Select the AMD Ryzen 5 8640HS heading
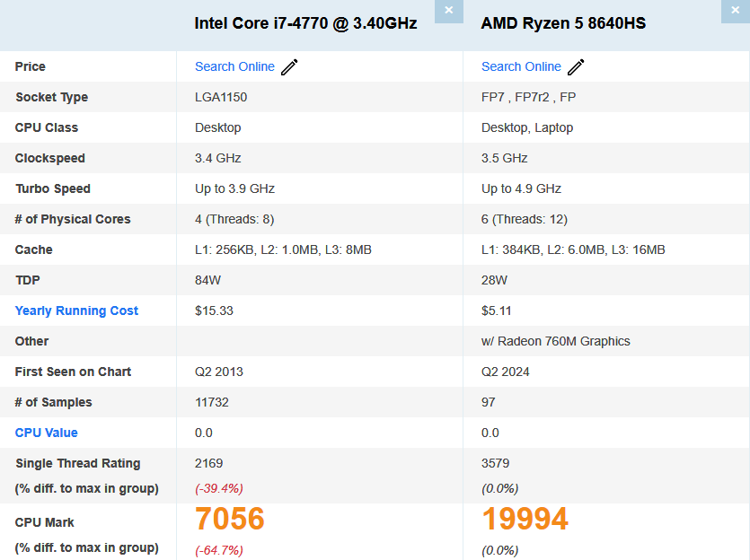 pos(563,23)
